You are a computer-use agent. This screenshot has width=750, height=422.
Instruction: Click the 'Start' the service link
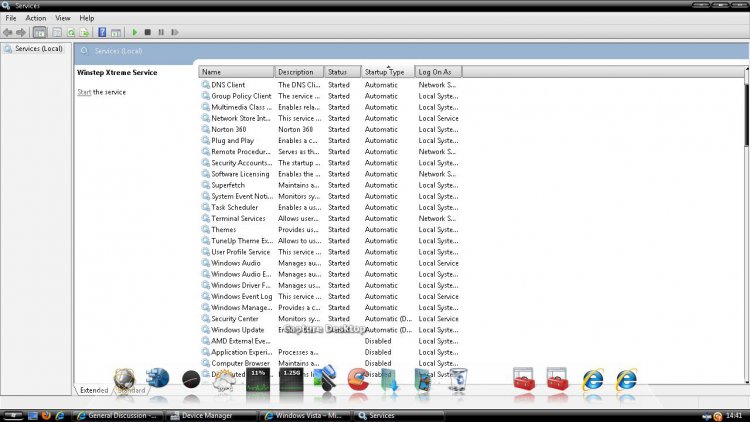(x=84, y=92)
